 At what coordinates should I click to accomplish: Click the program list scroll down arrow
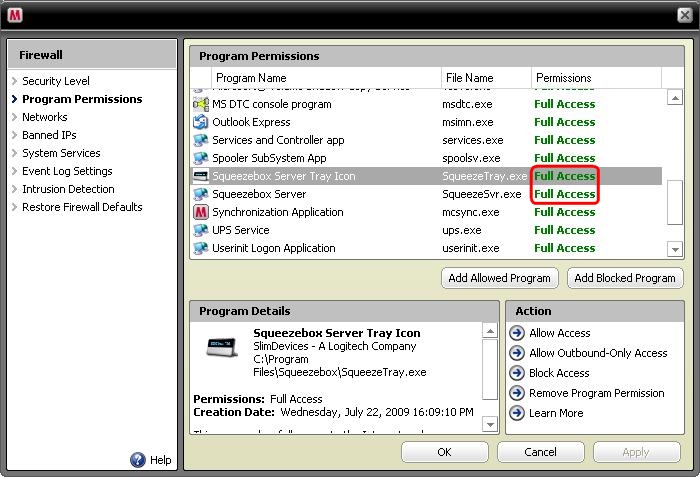pos(675,249)
